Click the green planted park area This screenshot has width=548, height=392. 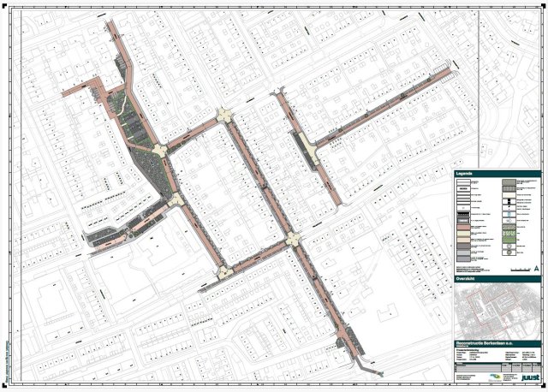coord(137,128)
